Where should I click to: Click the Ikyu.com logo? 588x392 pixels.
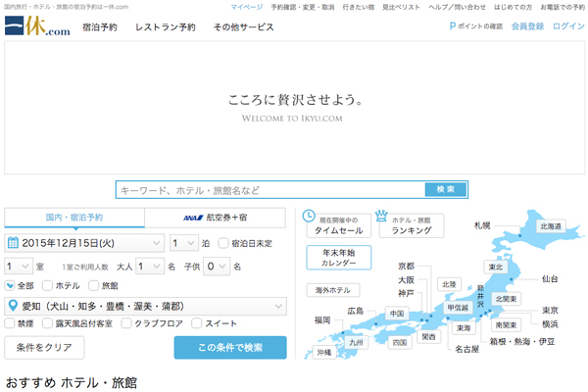[x=37, y=26]
